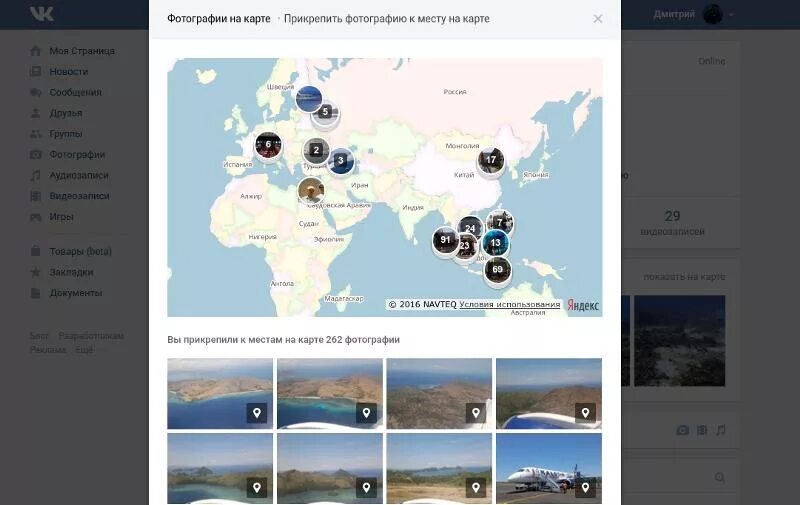Click the 5 photos cluster marker
The height and width of the screenshot is (505, 800).
[325, 111]
